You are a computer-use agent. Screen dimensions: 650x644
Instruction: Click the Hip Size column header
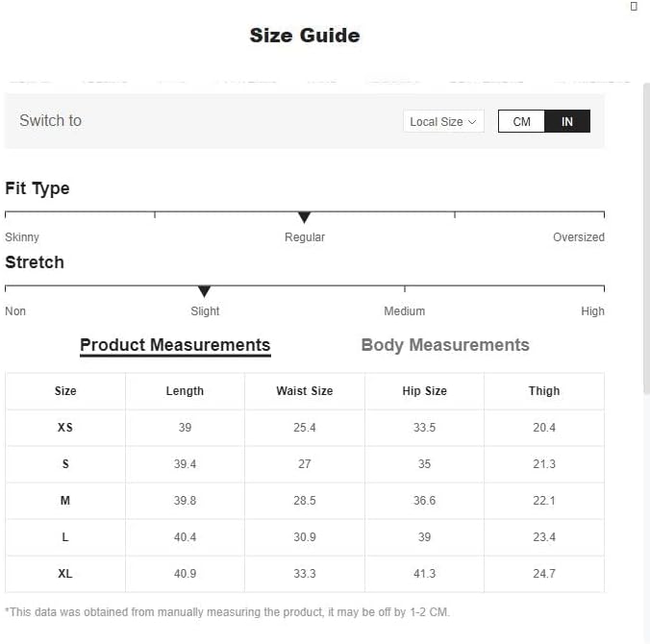pos(424,391)
